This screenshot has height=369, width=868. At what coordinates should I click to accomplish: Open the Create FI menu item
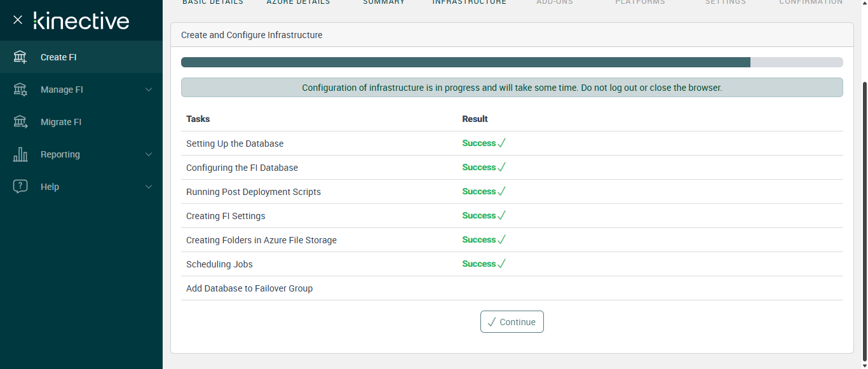[x=58, y=57]
